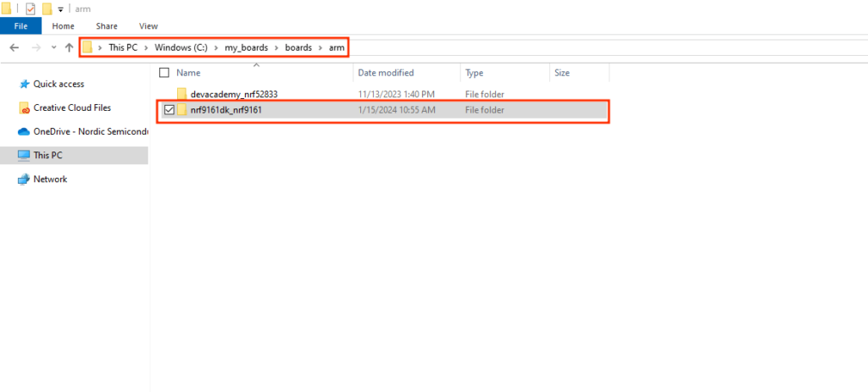This screenshot has width=868, height=392.
Task: Open the File menu
Action: [x=20, y=26]
